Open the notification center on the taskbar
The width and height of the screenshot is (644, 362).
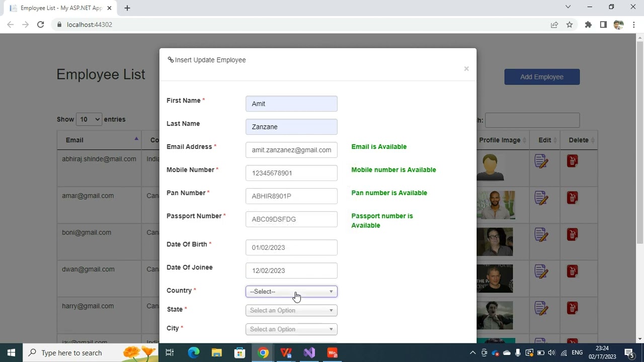coord(629,353)
